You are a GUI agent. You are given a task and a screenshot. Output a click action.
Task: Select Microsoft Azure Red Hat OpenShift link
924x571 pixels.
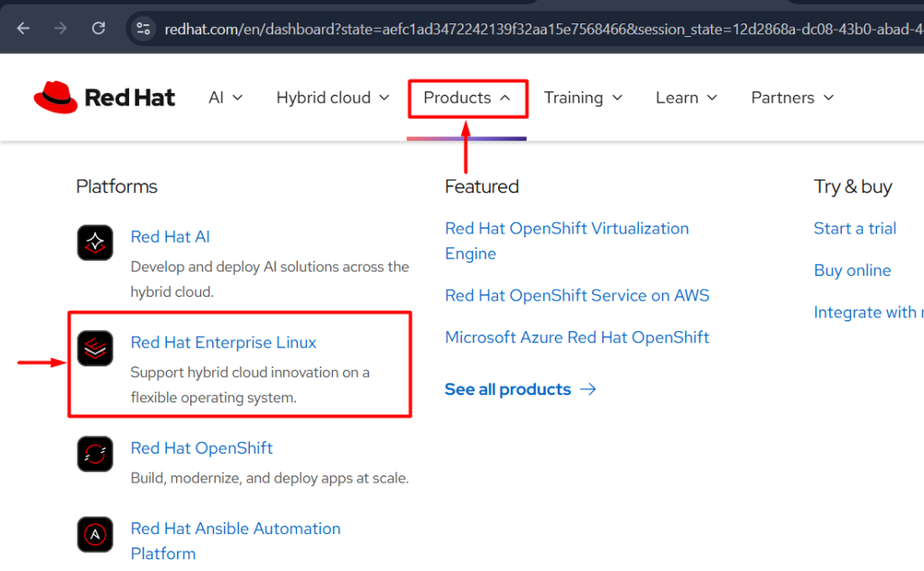point(577,337)
